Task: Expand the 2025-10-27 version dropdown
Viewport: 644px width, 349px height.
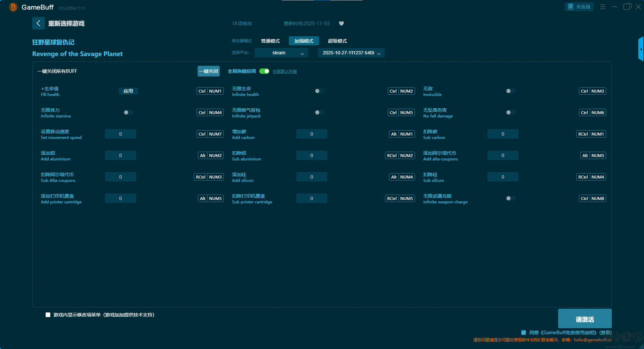Action: (x=351, y=53)
